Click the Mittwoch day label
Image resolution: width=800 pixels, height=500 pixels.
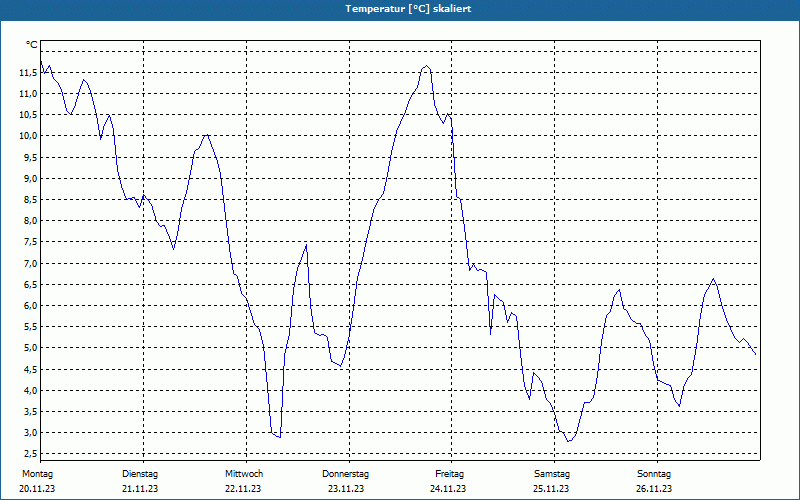(244, 474)
